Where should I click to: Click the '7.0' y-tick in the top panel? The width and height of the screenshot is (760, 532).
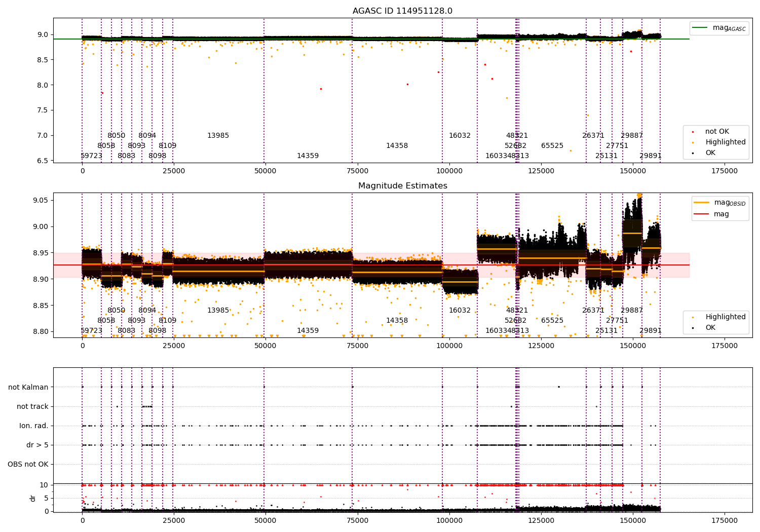(43, 135)
